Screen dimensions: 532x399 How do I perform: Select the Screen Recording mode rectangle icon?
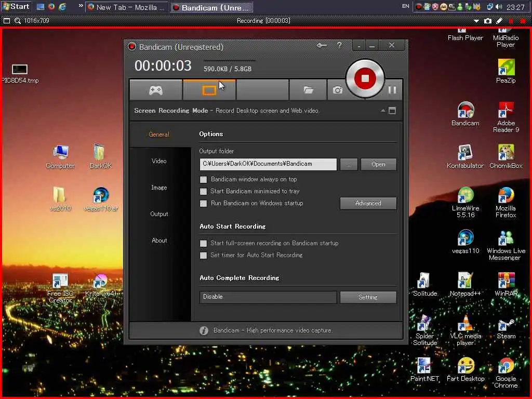209,90
